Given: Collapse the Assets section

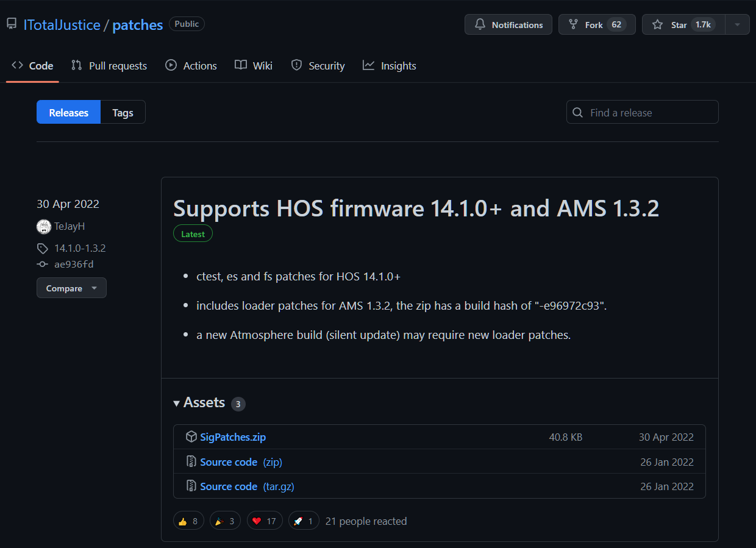Looking at the screenshot, I should point(199,402).
